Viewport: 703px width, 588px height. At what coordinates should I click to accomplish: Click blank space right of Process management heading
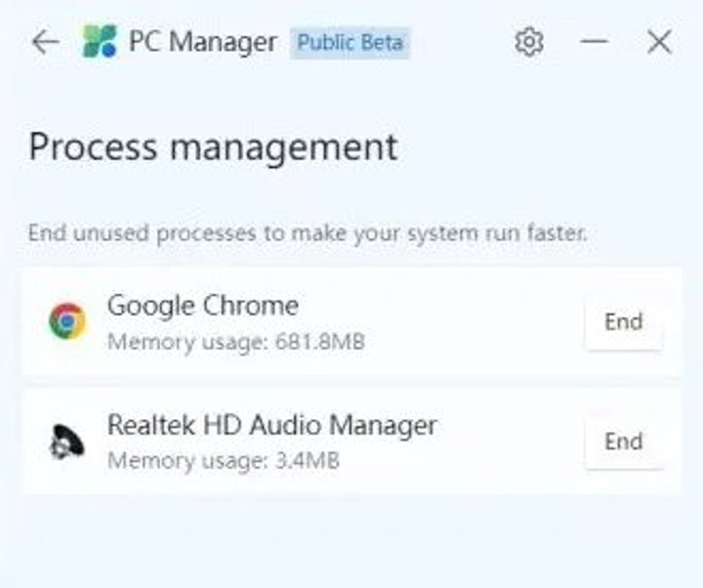point(547,147)
